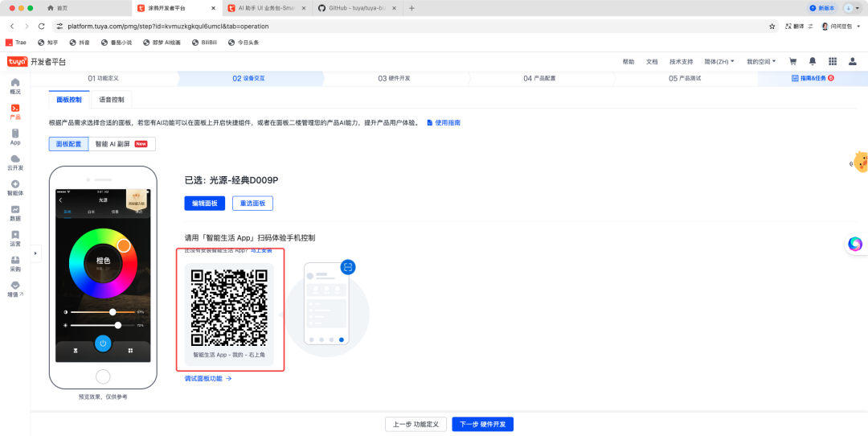Open the 使用指南 link
The image size is (868, 436).
tap(444, 122)
